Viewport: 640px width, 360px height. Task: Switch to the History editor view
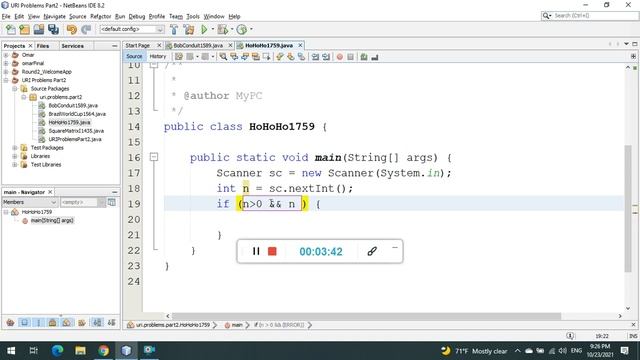pyautogui.click(x=158, y=56)
